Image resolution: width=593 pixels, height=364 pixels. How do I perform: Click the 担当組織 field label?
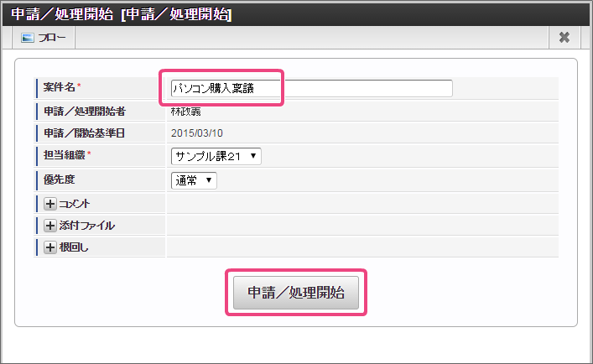pos(65,155)
